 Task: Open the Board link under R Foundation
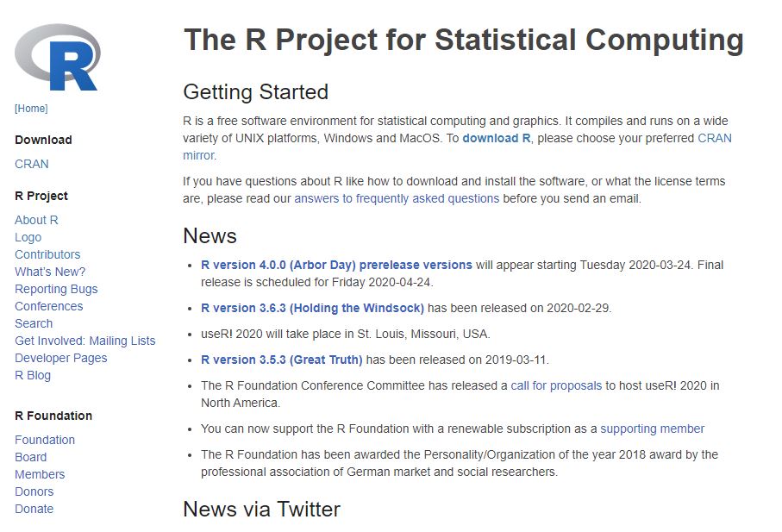point(31,457)
